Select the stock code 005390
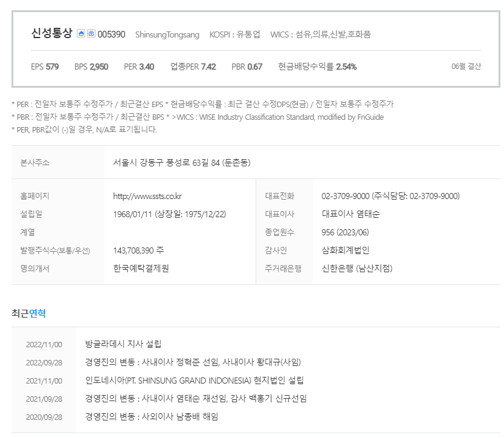The width and height of the screenshot is (504, 438). 111,34
